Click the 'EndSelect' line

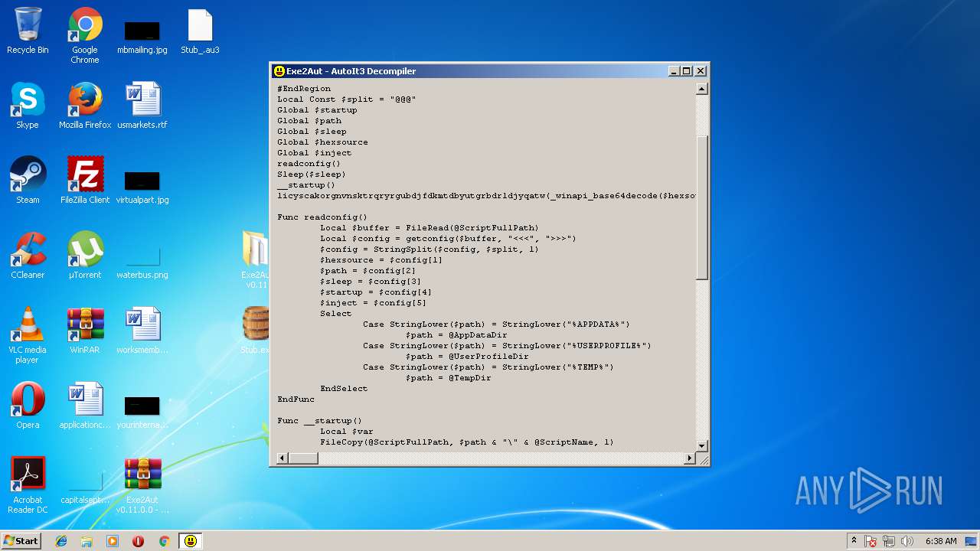point(344,389)
